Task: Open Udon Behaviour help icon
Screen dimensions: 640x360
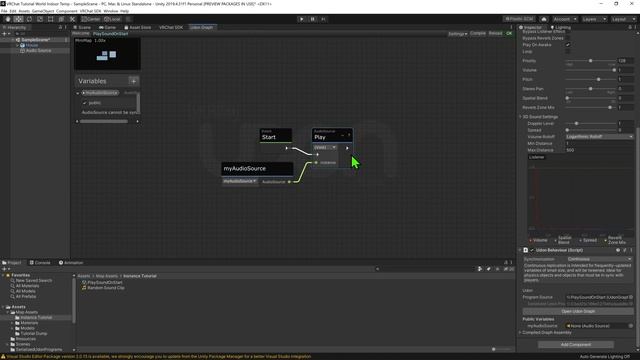Action: point(618,250)
